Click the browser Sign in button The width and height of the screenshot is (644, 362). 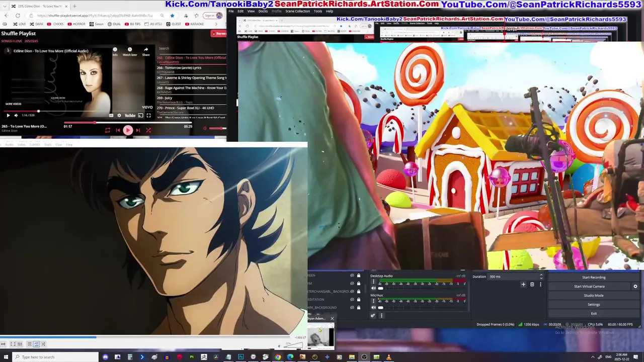tap(213, 16)
